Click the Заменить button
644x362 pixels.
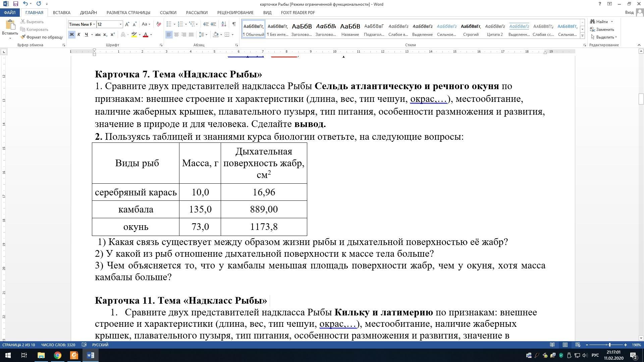605,29
